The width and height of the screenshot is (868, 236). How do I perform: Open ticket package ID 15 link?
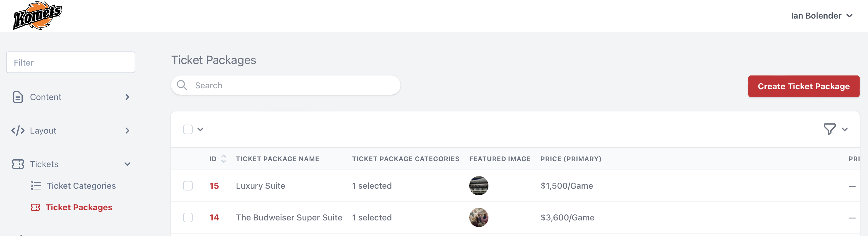pos(214,186)
